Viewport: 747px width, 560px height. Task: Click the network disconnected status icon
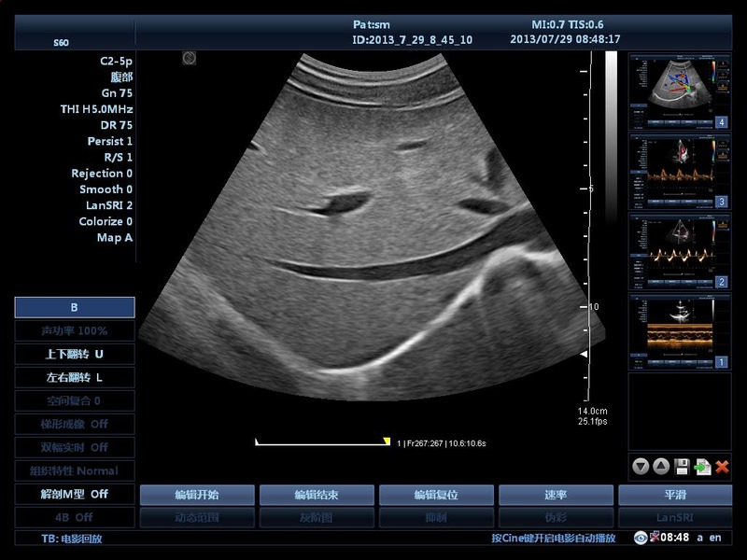pyautogui.click(x=655, y=537)
